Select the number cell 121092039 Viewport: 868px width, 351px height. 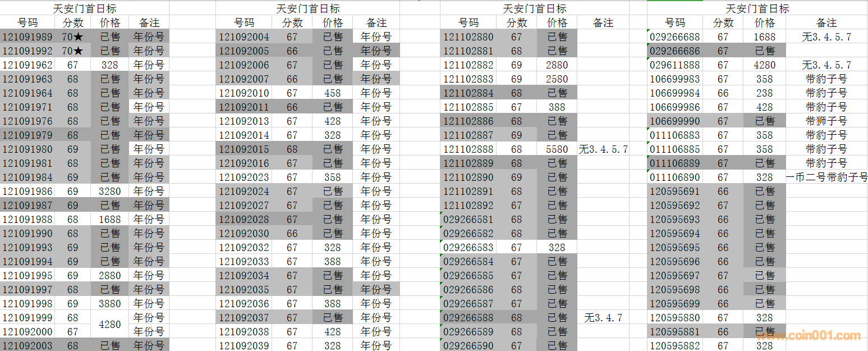pyautogui.click(x=244, y=346)
